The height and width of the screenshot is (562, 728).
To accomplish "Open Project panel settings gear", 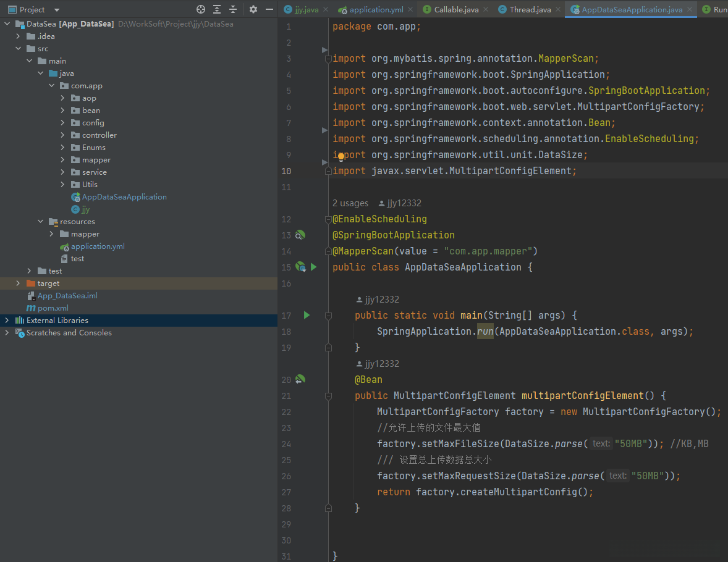I will [x=253, y=9].
